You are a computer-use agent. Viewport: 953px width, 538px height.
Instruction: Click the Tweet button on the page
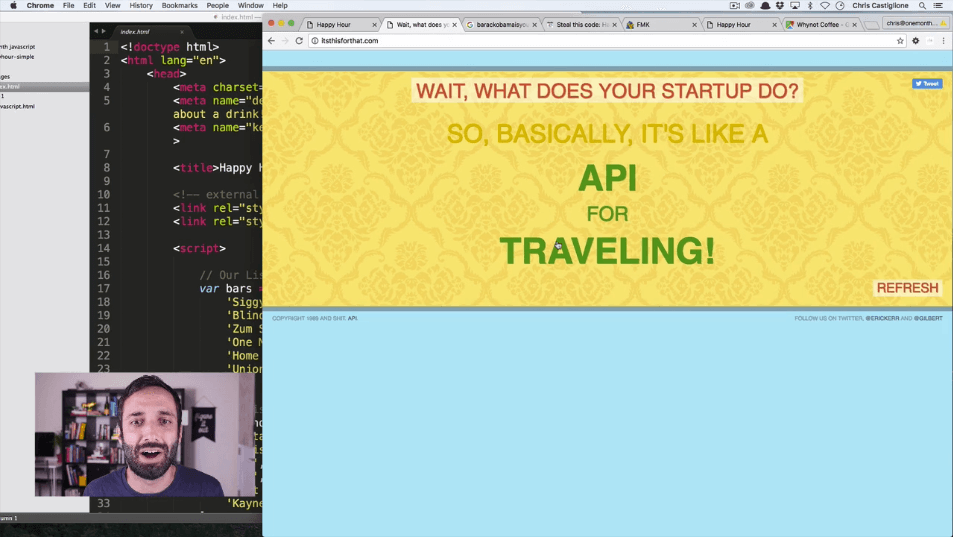(927, 84)
